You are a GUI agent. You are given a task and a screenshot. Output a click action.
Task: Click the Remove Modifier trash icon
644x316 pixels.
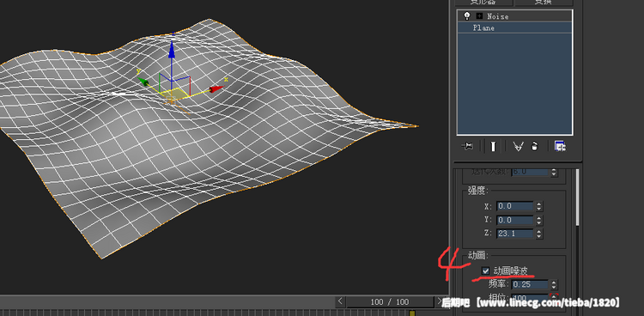[534, 146]
